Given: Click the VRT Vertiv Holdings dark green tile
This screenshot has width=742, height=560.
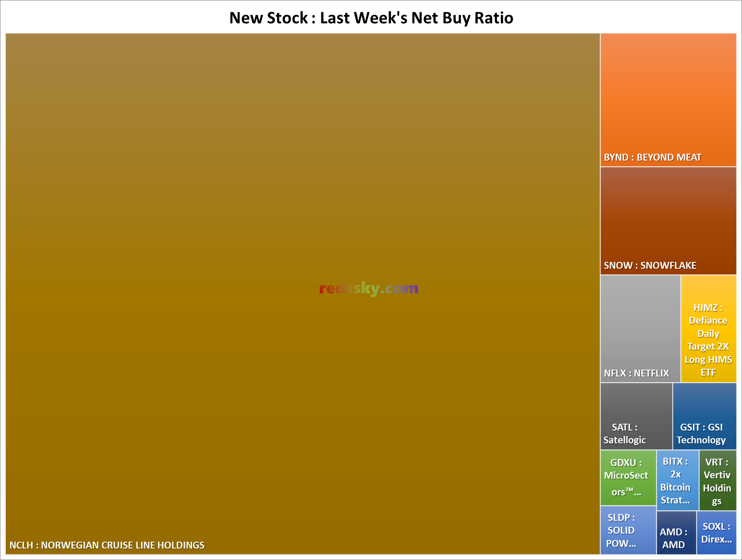Looking at the screenshot, I should (718, 480).
